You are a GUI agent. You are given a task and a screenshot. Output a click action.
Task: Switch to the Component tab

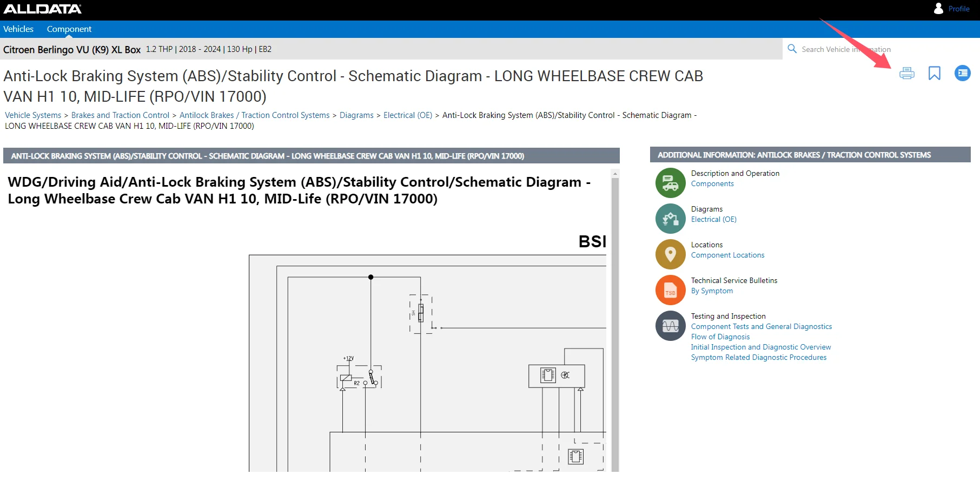click(x=69, y=29)
